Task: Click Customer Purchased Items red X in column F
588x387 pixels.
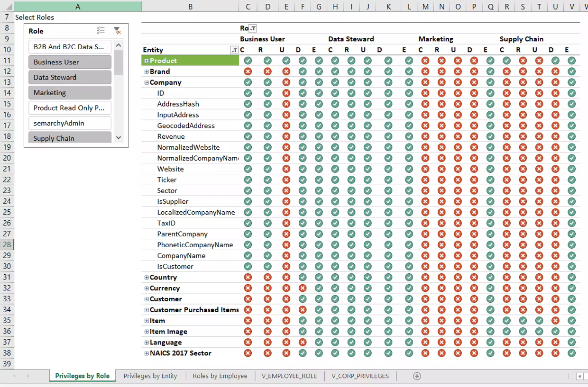Action: point(303,310)
